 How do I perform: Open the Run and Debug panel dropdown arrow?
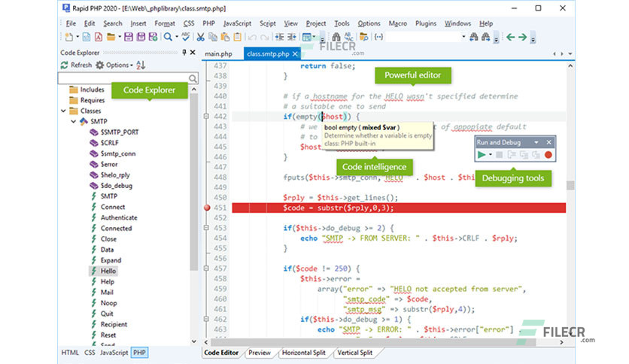(x=536, y=142)
